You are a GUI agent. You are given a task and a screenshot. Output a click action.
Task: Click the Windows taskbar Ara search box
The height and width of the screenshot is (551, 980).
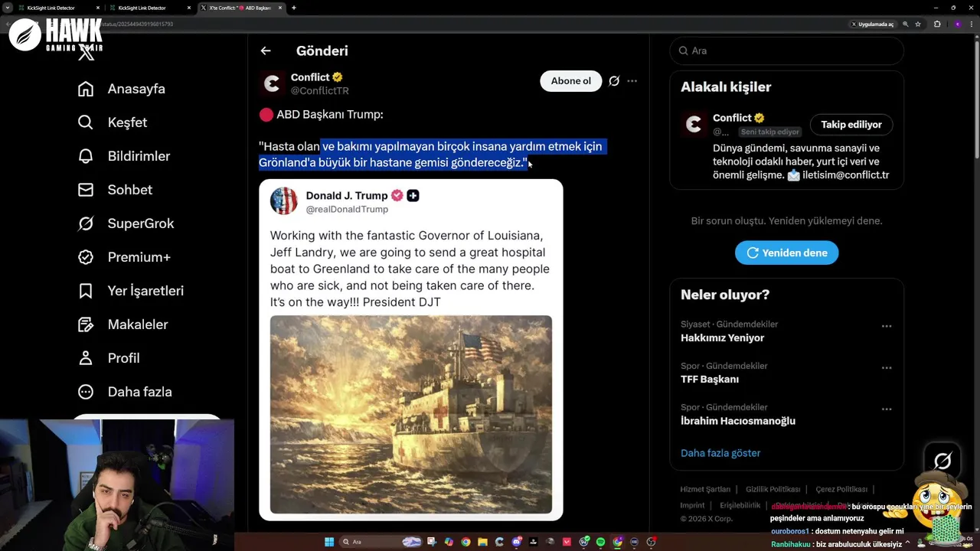pos(381,542)
